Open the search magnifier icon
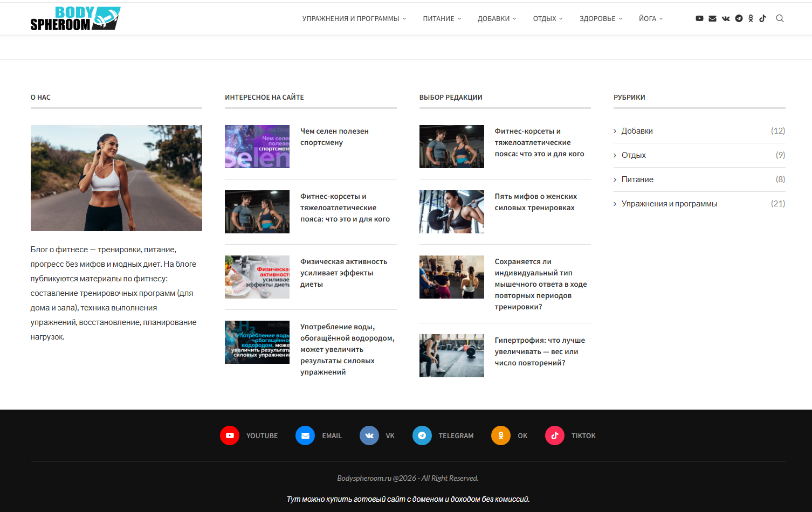This screenshot has height=512, width=812. click(780, 18)
